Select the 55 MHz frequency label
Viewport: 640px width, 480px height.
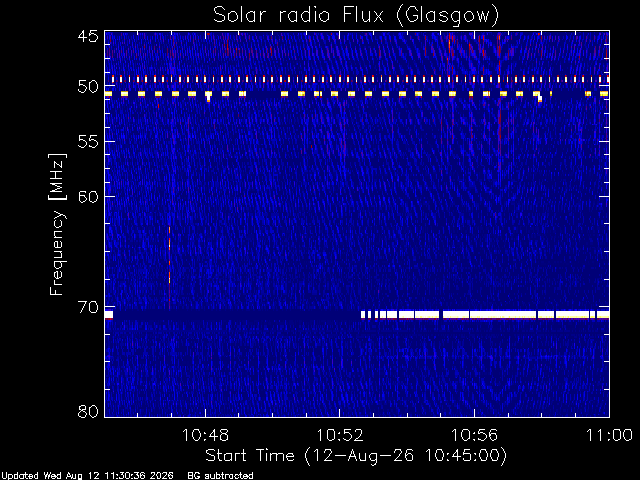(88, 142)
